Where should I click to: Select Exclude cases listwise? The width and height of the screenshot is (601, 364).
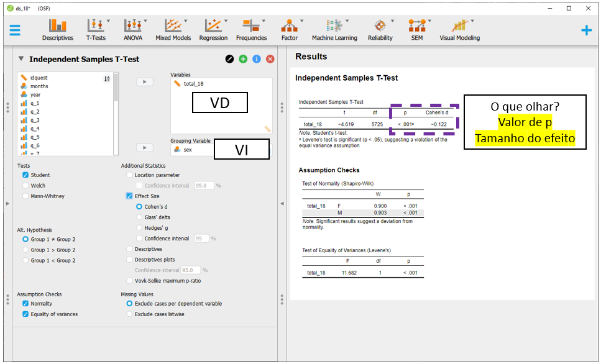pos(129,314)
